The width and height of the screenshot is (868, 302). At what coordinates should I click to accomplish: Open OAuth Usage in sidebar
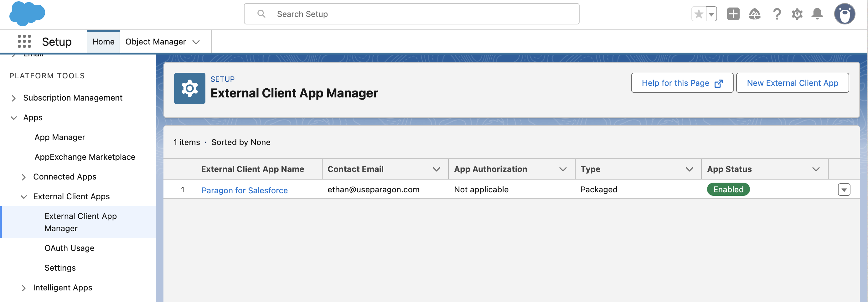click(x=69, y=248)
